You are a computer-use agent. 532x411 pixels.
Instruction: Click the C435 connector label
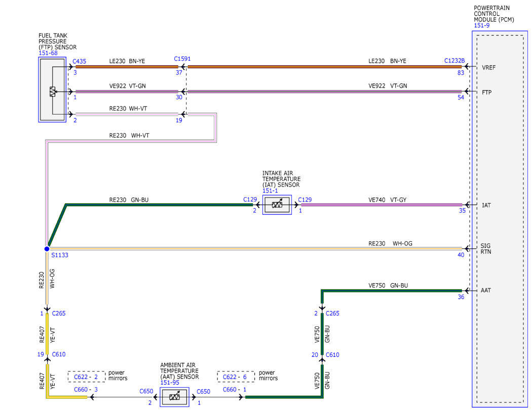[x=80, y=61]
